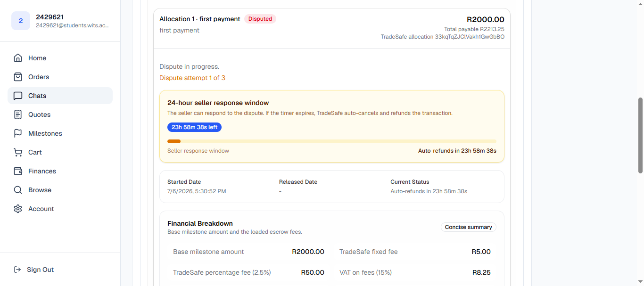Open Cart via the shopping cart icon
The width and height of the screenshot is (644, 286).
click(x=18, y=152)
